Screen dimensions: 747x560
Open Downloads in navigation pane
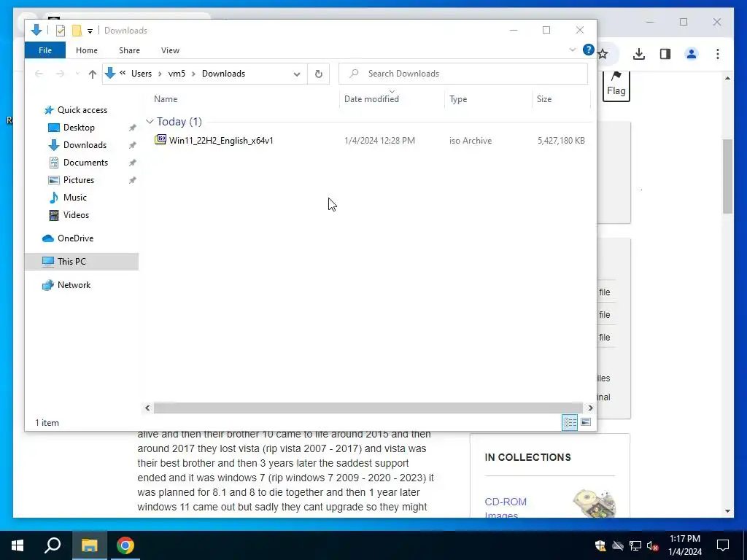click(85, 145)
